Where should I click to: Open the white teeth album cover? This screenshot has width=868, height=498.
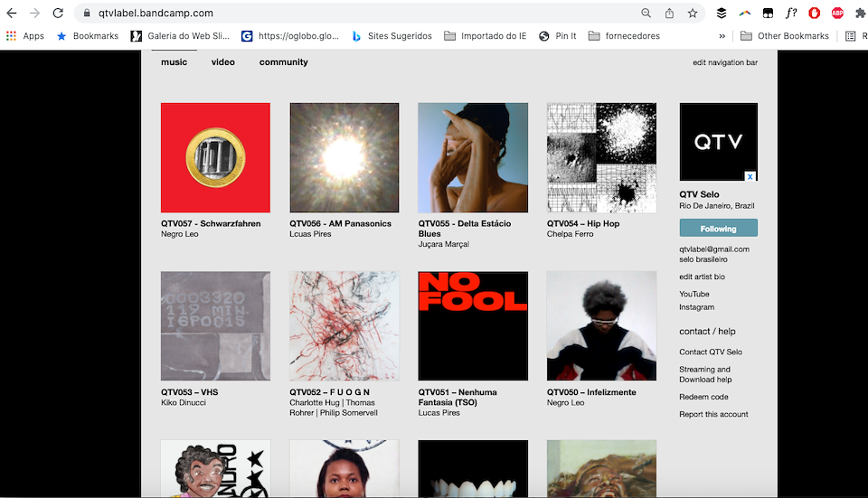coord(473,469)
